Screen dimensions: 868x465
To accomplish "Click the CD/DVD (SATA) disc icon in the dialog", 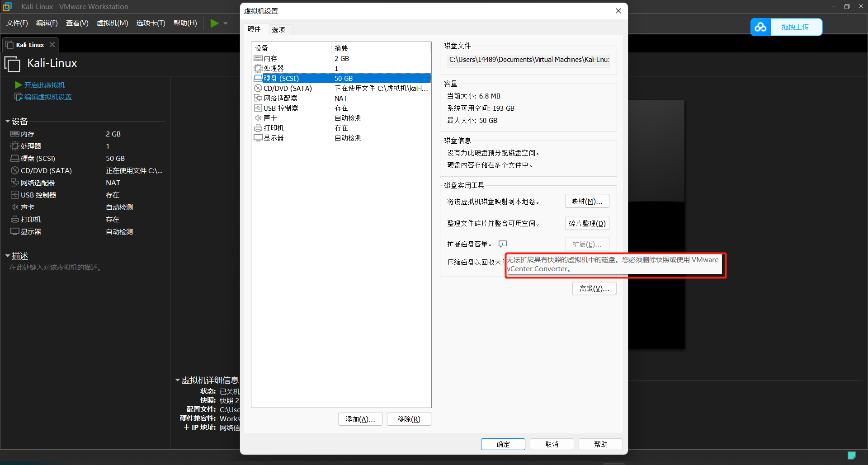I will coord(258,88).
